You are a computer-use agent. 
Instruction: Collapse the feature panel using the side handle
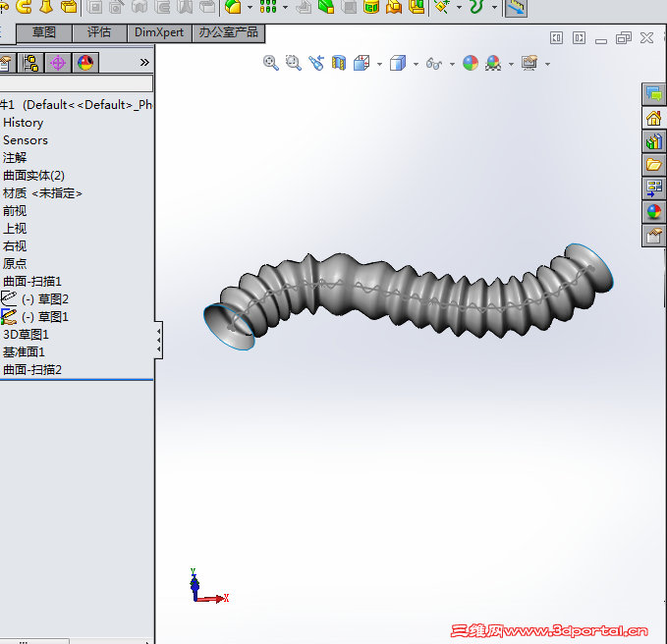click(x=158, y=340)
